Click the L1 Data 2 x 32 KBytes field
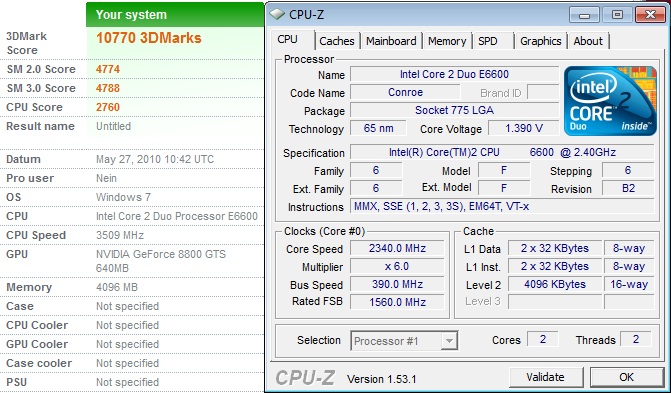This screenshot has height=393, width=671. click(555, 248)
